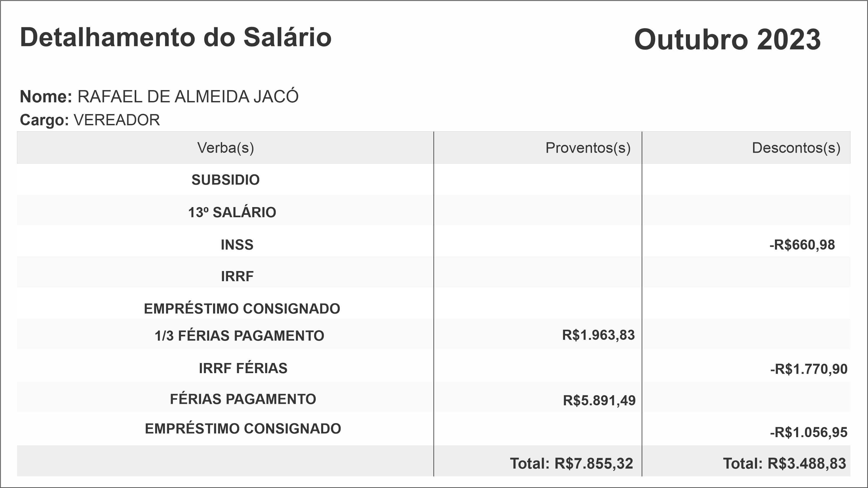Click the Descontos(s) column header

tap(796, 148)
